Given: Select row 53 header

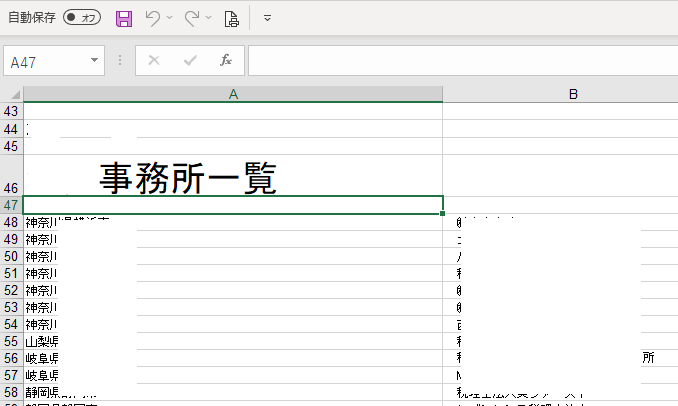Looking at the screenshot, I should [11, 307].
